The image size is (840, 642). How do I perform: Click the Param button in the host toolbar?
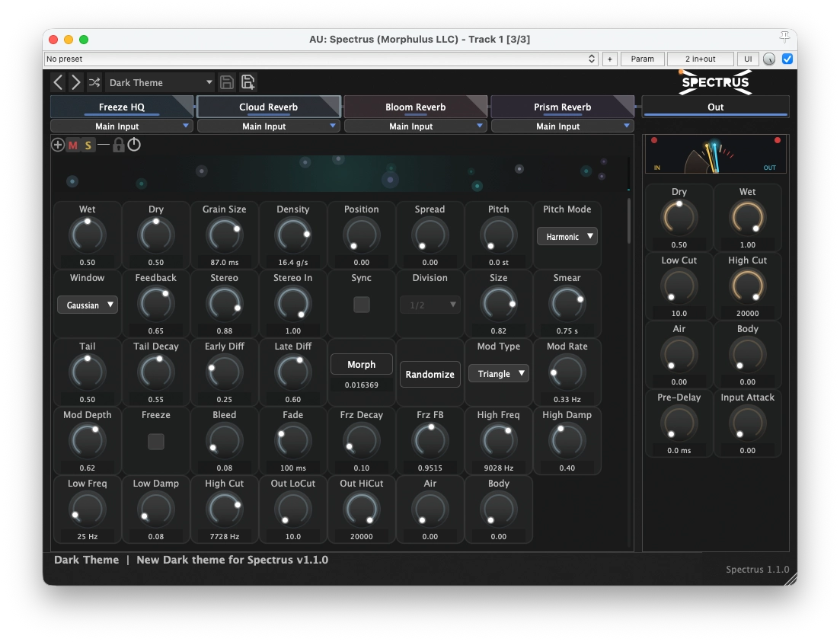tap(642, 59)
